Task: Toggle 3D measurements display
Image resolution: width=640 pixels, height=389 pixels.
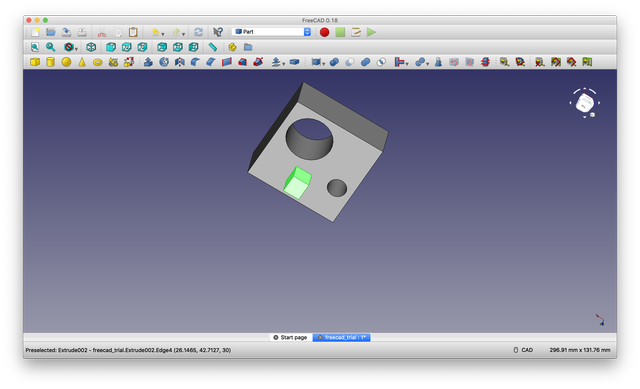Action: 571,62
